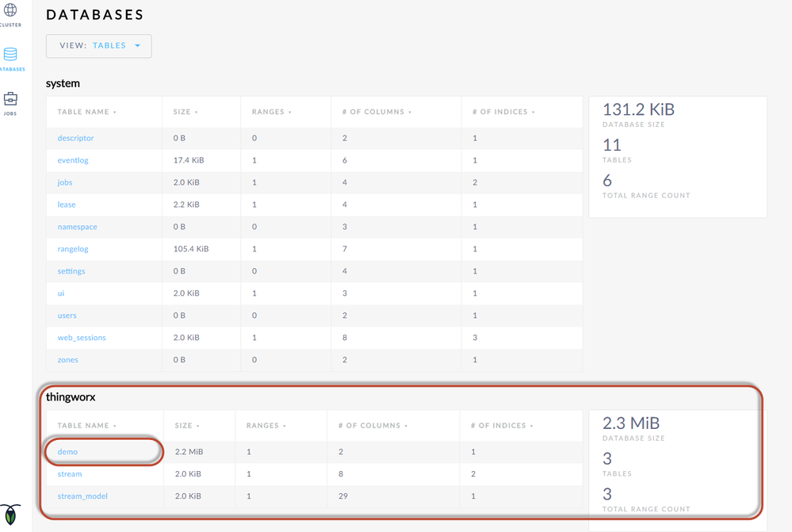Open the descriptor table link
Image resolution: width=792 pixels, height=532 pixels.
[76, 138]
